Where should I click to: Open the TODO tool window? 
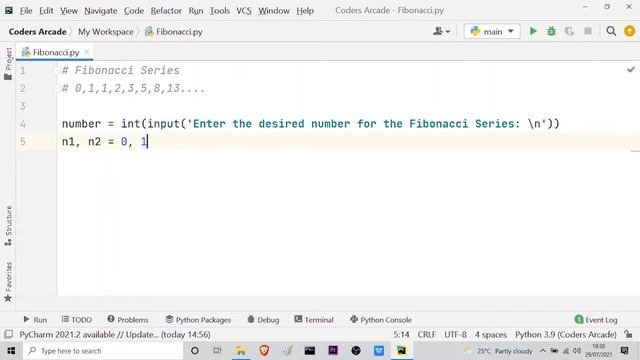[77, 320]
